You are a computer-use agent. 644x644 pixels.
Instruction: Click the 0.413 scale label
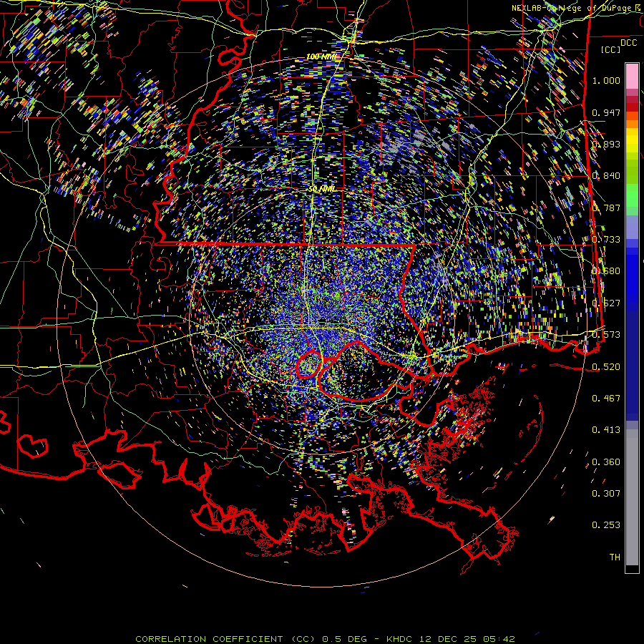coord(606,429)
